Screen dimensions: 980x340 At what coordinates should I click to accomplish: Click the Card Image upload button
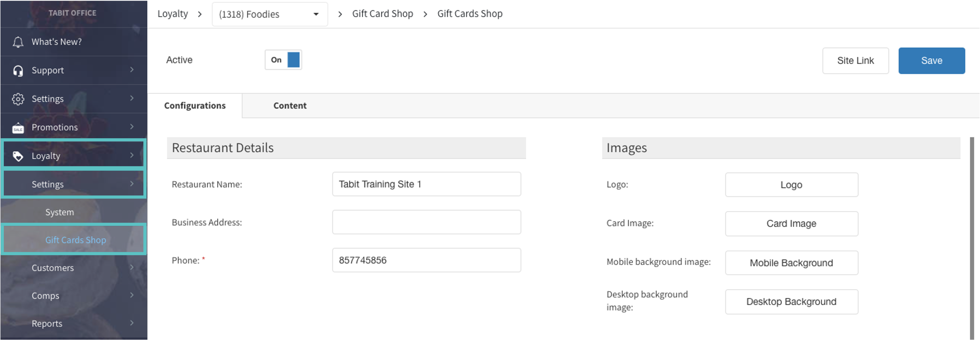791,224
